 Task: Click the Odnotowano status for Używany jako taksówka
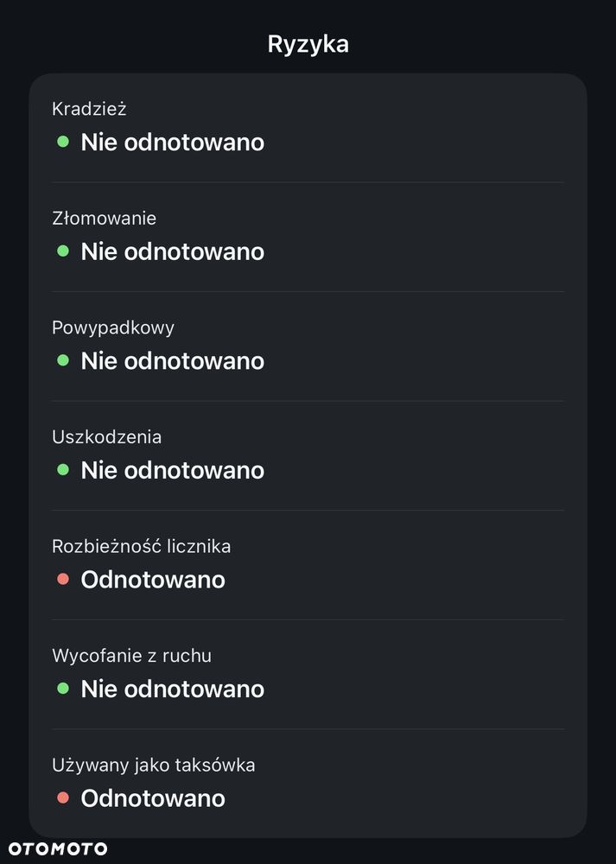(x=153, y=797)
